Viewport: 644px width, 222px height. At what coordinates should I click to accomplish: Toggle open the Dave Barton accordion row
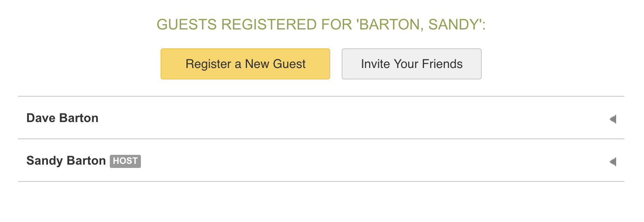[321, 118]
